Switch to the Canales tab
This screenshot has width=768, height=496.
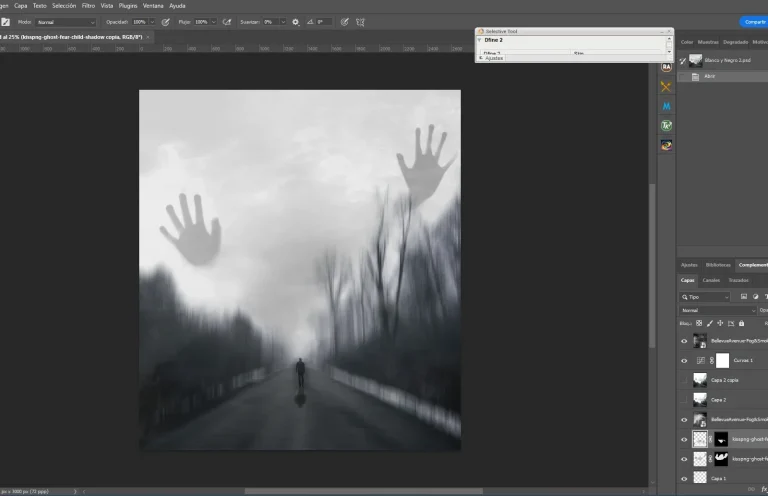(711, 281)
